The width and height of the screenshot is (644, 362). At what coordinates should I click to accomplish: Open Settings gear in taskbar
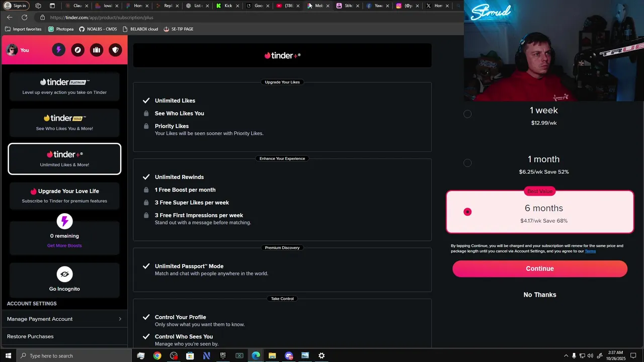coord(321,355)
